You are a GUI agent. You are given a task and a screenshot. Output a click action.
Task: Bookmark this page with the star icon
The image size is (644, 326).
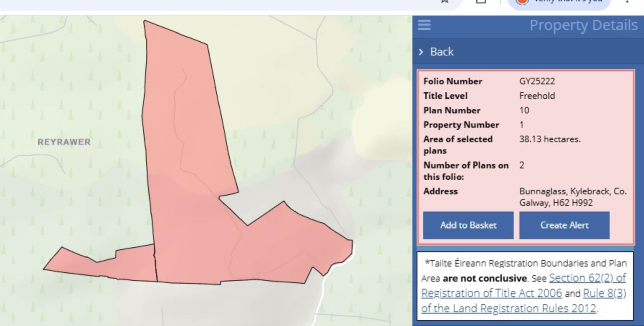(x=445, y=1)
